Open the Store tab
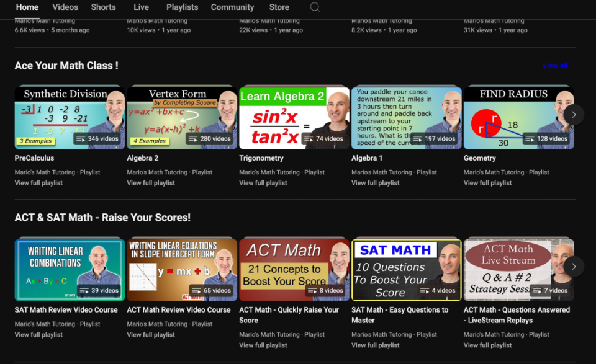This screenshot has width=596, height=364. coord(279,7)
